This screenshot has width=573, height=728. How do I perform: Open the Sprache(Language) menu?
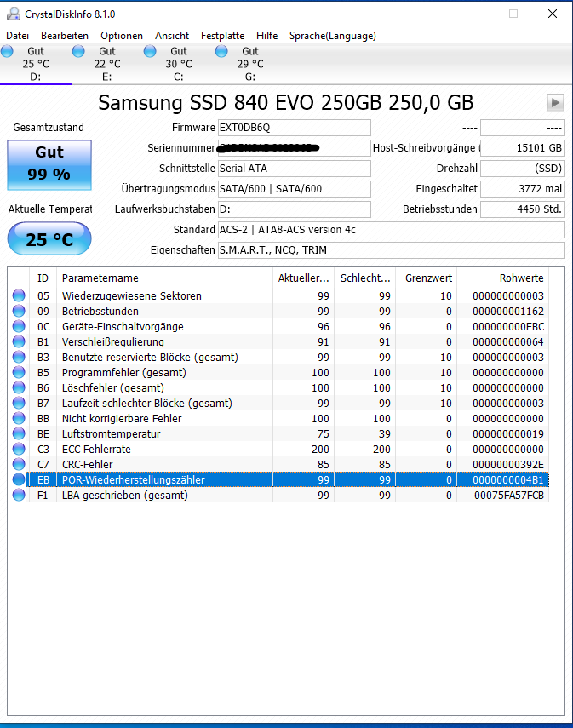[332, 36]
